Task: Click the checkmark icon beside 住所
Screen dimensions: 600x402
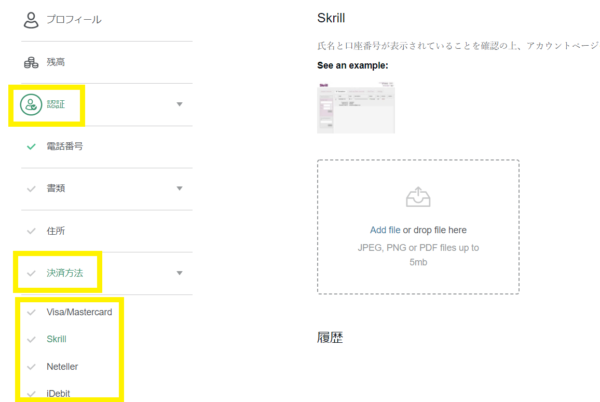Action: [x=31, y=230]
